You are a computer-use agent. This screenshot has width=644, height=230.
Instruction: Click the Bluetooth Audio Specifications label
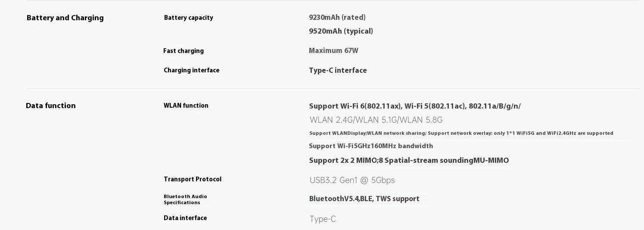pos(185,199)
